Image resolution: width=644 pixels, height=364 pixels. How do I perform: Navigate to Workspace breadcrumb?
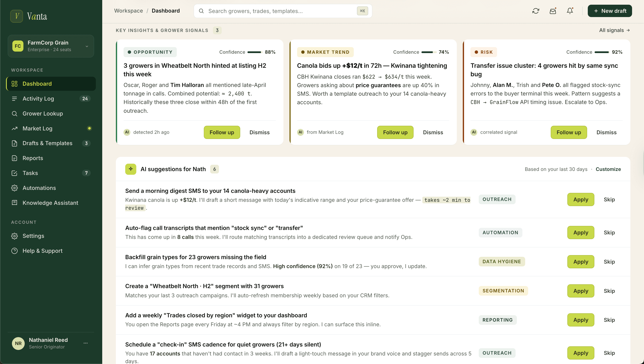[x=128, y=11]
